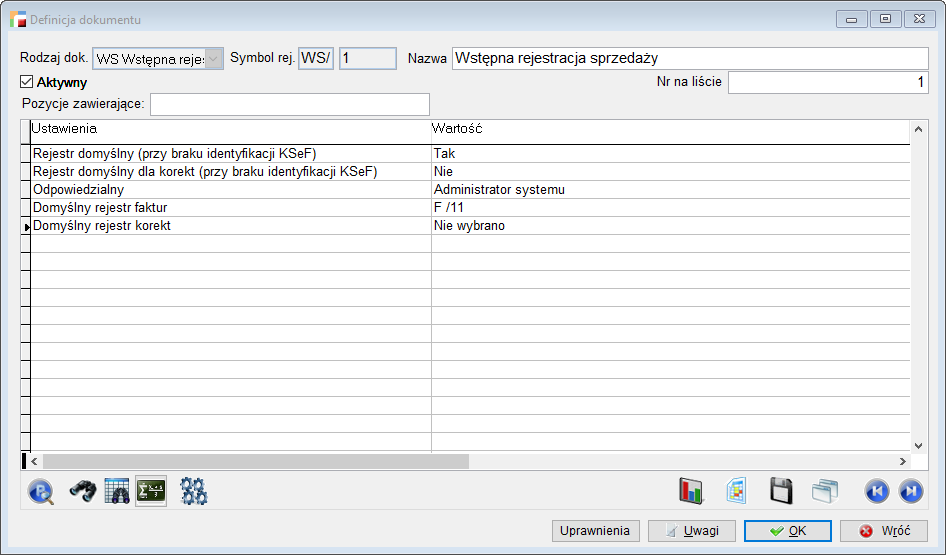Open search with the binoculars icon

click(81, 491)
